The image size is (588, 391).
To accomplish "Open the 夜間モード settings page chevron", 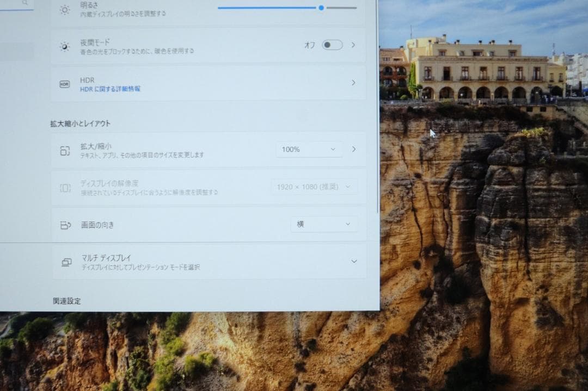I will pos(354,46).
